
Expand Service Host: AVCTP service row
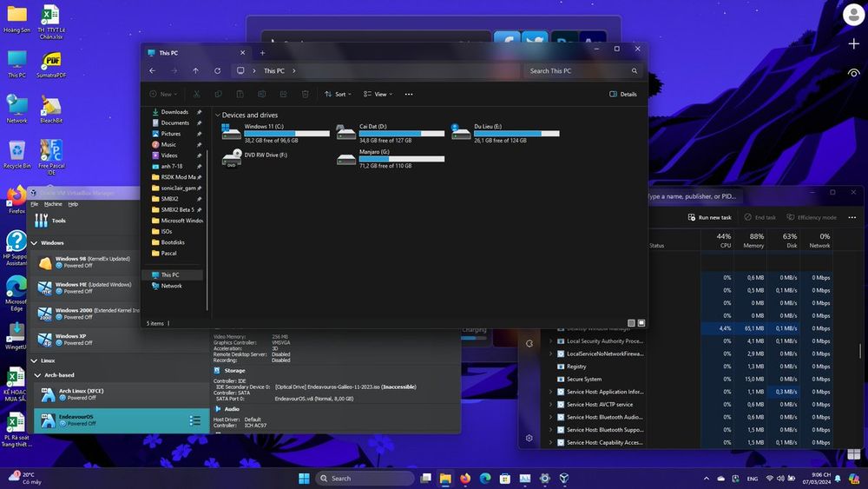pyautogui.click(x=550, y=405)
